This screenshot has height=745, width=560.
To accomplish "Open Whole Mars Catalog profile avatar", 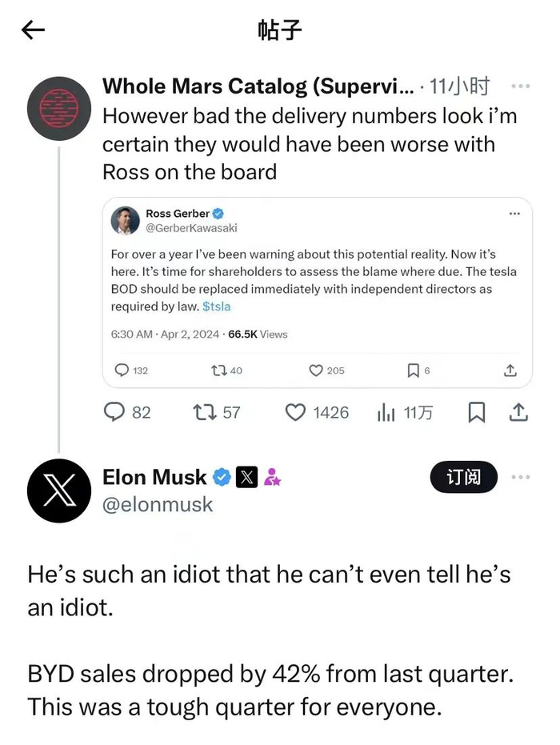I will [x=58, y=109].
